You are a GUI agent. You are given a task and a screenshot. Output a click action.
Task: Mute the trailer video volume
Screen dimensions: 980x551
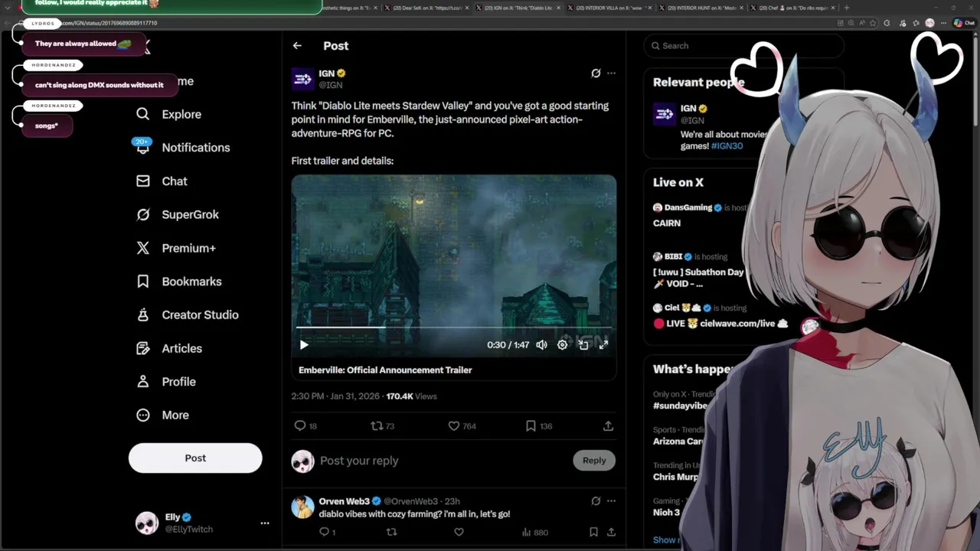click(541, 345)
